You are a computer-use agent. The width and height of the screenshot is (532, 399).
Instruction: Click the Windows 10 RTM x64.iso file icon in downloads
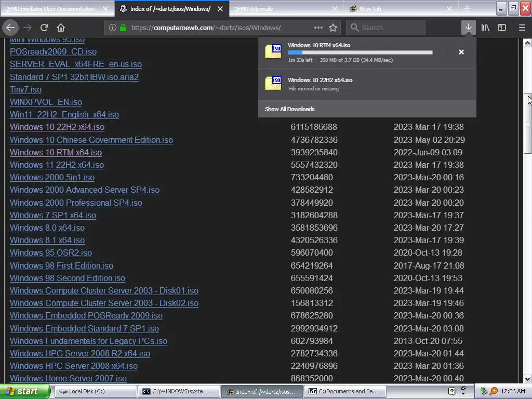(x=273, y=51)
